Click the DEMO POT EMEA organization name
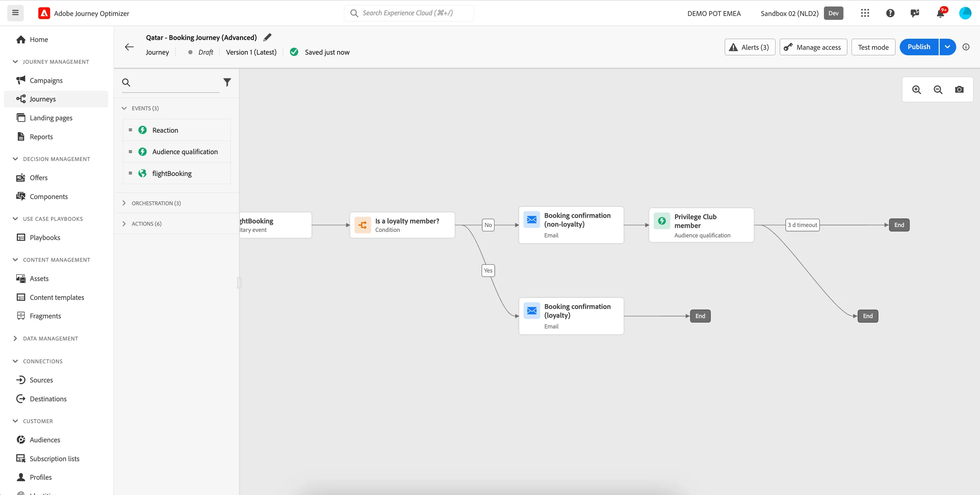Viewport: 980px width, 495px height. [x=714, y=13]
